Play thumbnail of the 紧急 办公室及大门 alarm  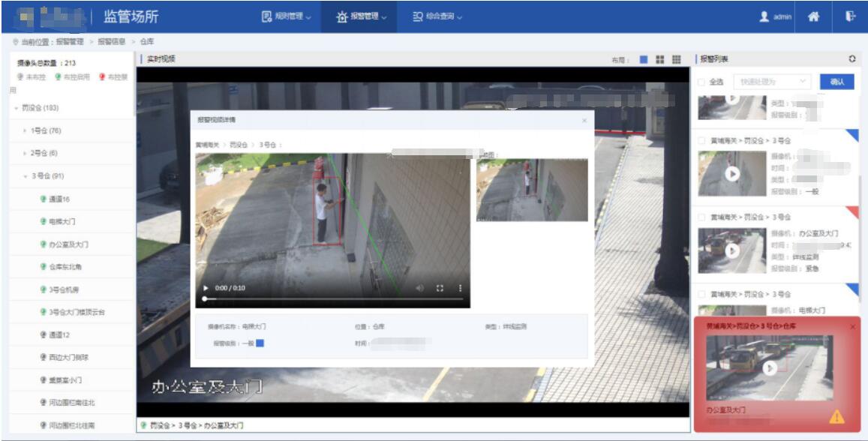[732, 250]
